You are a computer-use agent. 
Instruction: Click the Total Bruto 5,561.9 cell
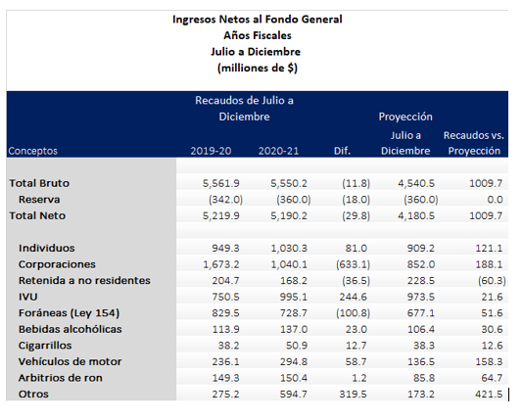(220, 183)
